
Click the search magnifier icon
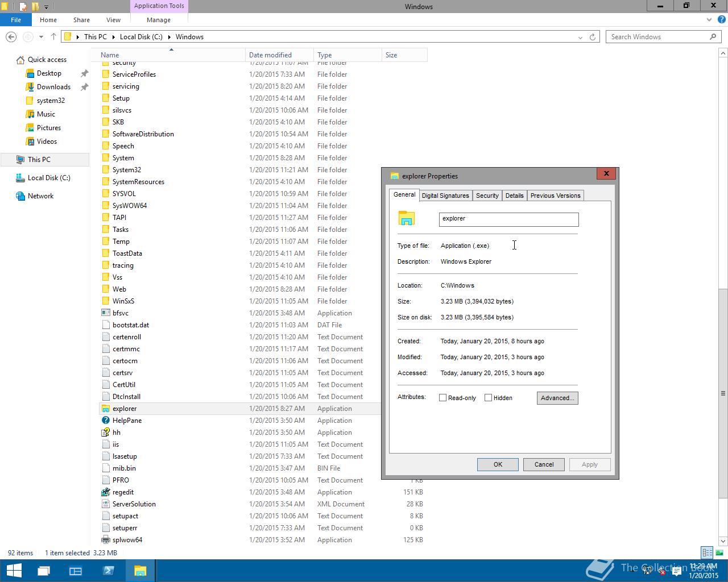point(713,37)
